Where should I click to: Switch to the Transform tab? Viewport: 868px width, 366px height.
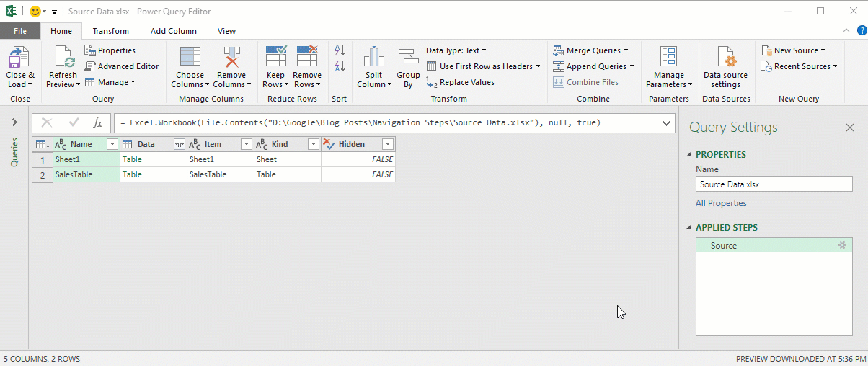point(111,31)
